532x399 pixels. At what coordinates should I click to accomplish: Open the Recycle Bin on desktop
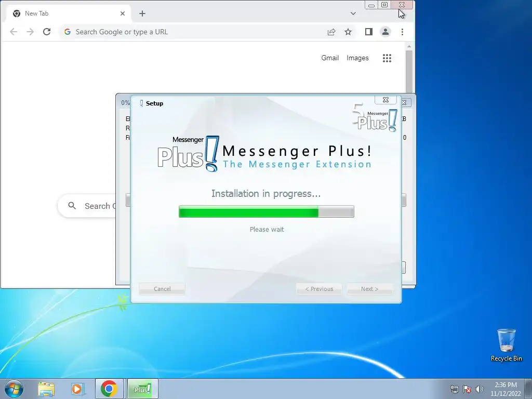[506, 345]
